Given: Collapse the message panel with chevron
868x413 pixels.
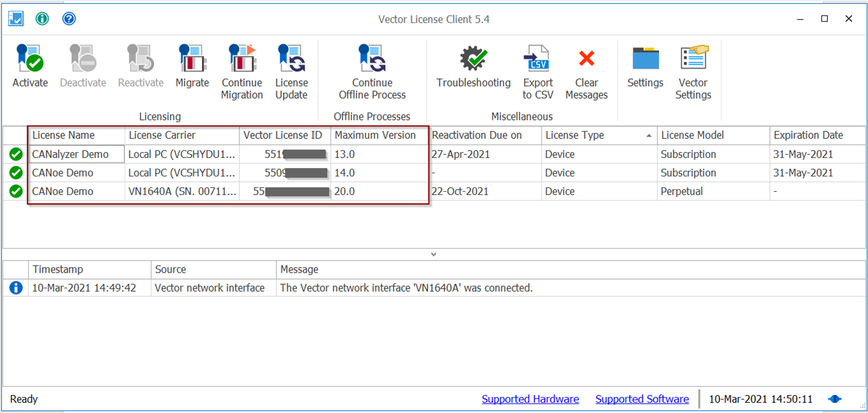Looking at the screenshot, I should tap(434, 254).
